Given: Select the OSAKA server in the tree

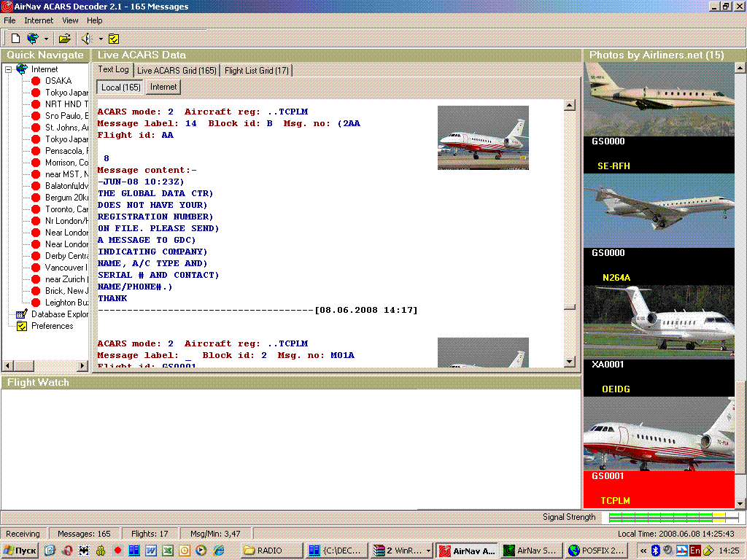Looking at the screenshot, I should pos(58,81).
